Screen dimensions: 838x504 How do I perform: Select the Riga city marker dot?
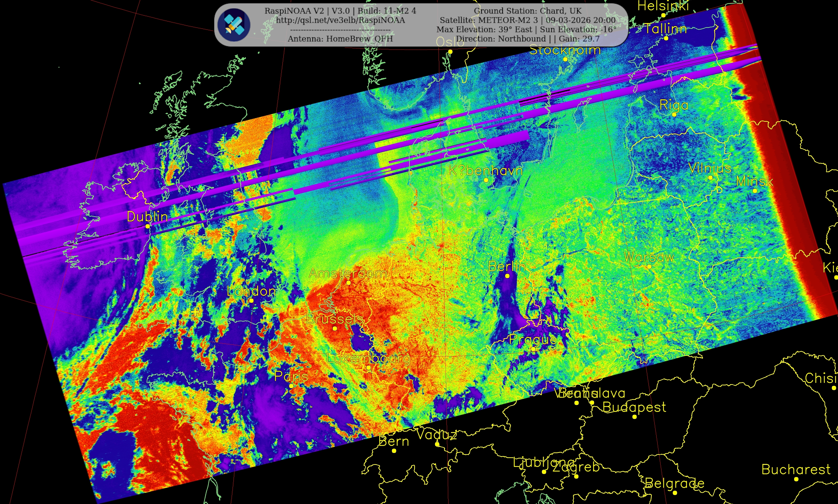pyautogui.click(x=674, y=114)
